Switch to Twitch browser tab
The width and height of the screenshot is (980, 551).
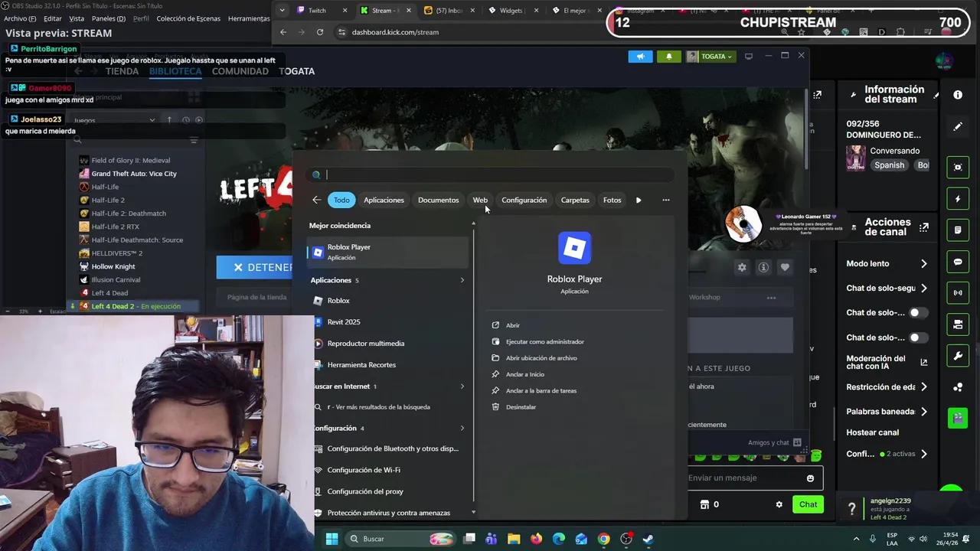click(316, 11)
